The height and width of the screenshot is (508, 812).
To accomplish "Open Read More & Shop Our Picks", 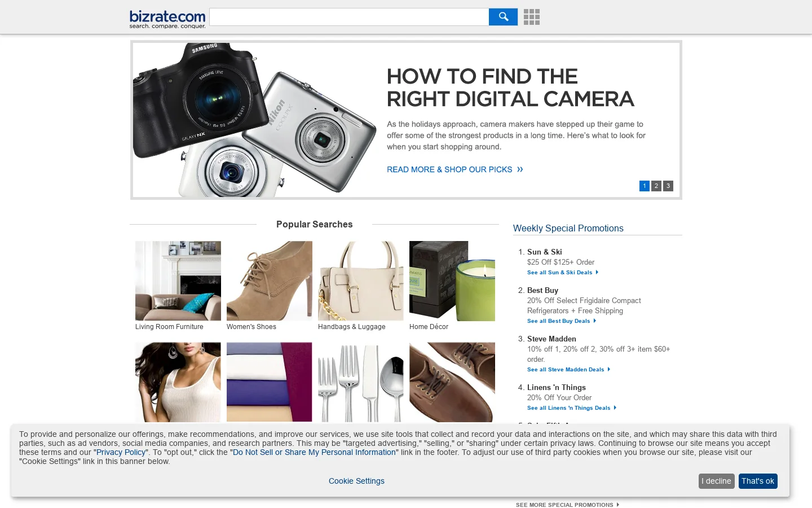I will point(455,169).
